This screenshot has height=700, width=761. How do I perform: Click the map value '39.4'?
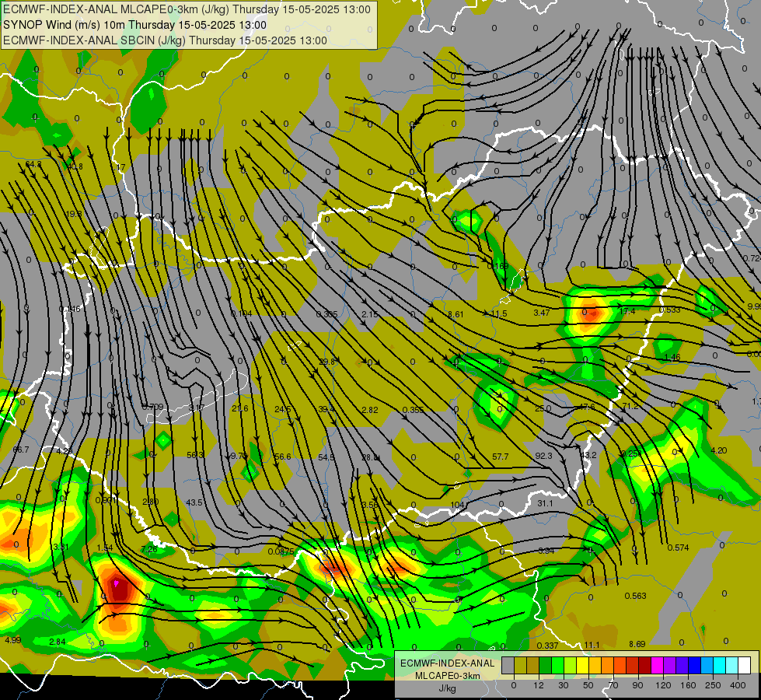click(x=326, y=410)
